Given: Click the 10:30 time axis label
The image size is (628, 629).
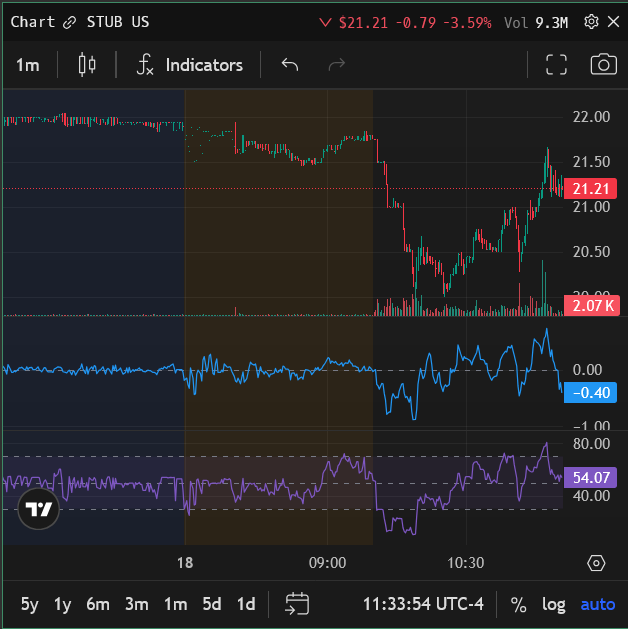Looking at the screenshot, I should [466, 563].
